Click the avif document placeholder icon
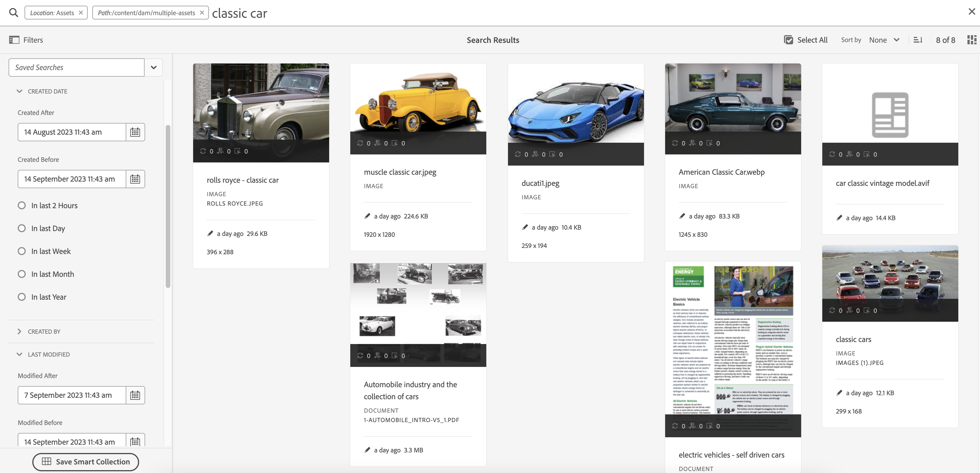This screenshot has height=473, width=980. [890, 115]
